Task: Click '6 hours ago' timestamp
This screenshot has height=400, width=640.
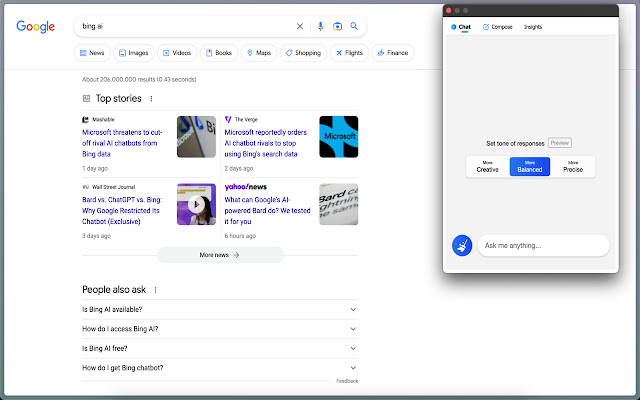Action: tap(240, 236)
